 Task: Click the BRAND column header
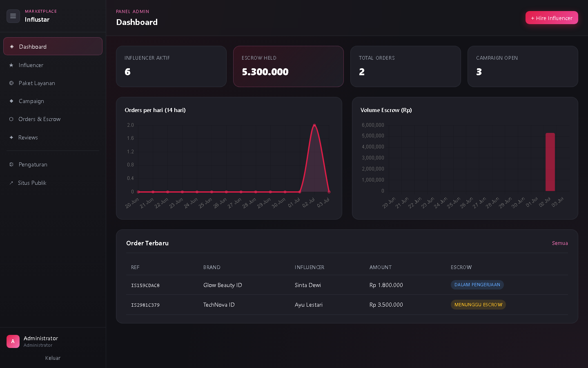coord(212,267)
